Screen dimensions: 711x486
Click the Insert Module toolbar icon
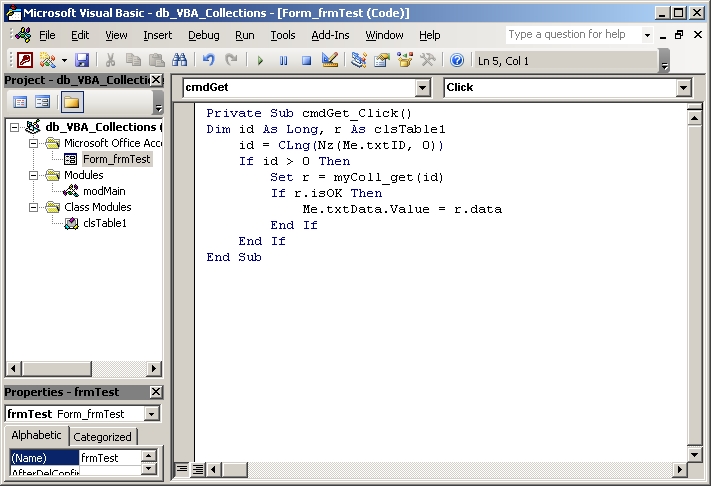tap(48, 60)
